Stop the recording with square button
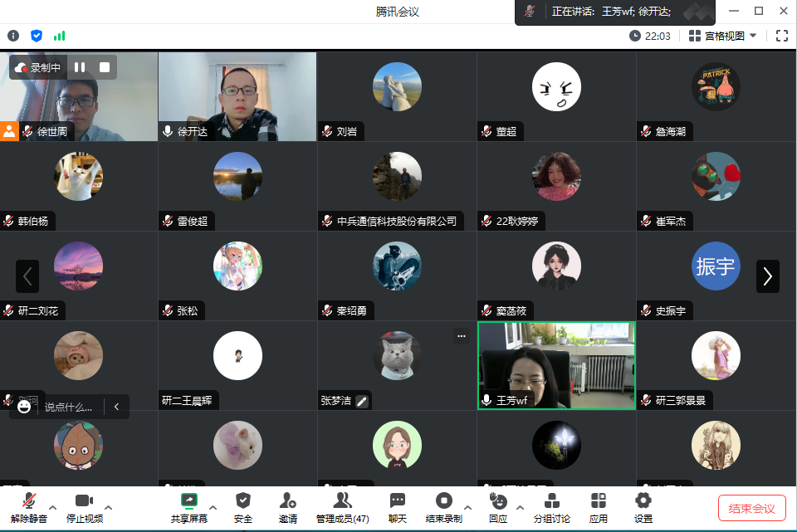The width and height of the screenshot is (797, 532). (x=105, y=67)
